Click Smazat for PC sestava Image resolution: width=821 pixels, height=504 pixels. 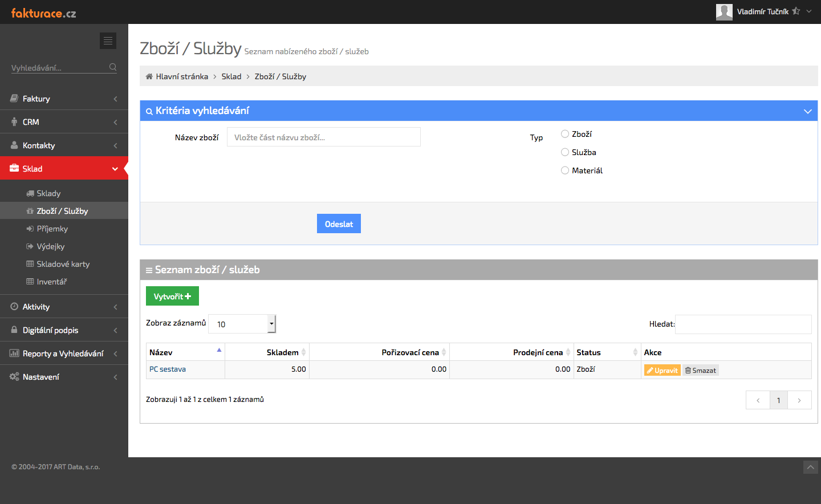click(701, 370)
